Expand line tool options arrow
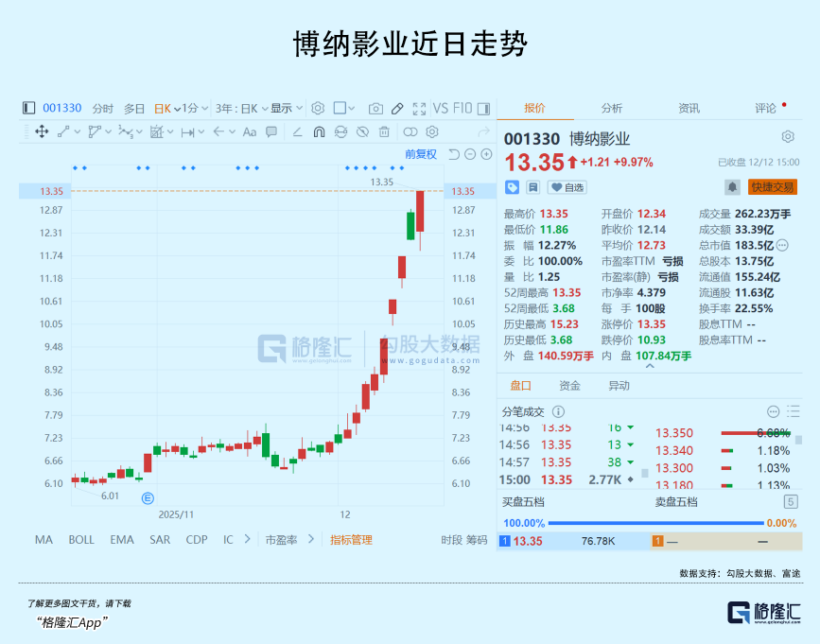This screenshot has width=820, height=644. [78, 132]
